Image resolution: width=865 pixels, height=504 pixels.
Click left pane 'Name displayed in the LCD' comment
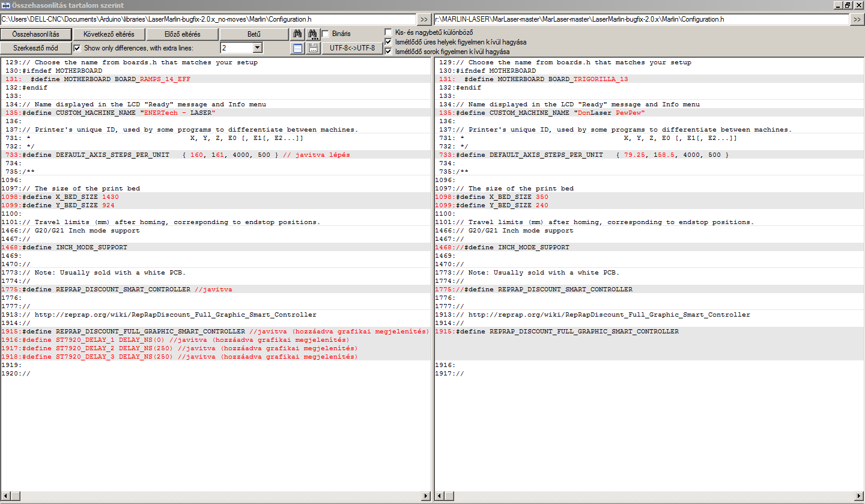(216, 104)
